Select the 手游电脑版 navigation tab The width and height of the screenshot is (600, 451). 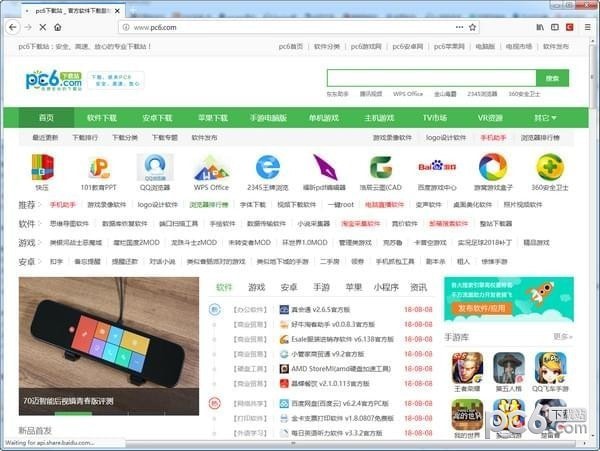tap(268, 118)
